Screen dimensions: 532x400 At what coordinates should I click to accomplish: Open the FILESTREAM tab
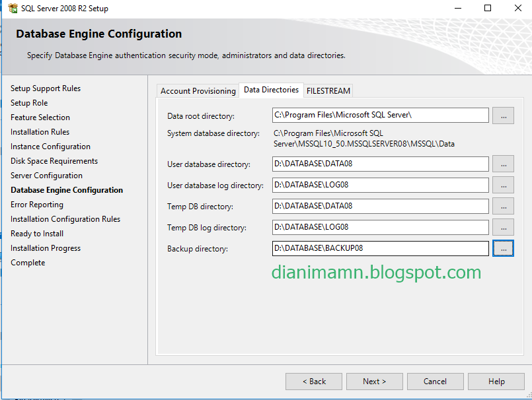click(328, 90)
